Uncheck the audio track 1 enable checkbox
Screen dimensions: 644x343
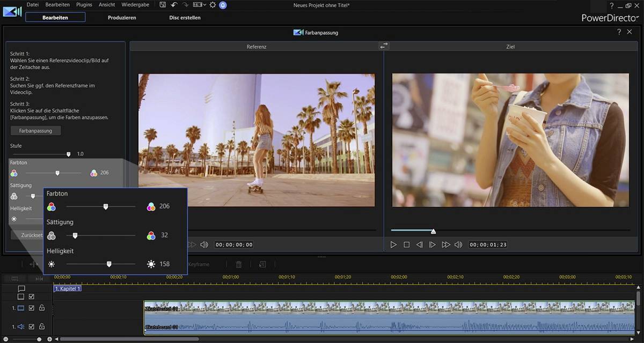(x=31, y=326)
